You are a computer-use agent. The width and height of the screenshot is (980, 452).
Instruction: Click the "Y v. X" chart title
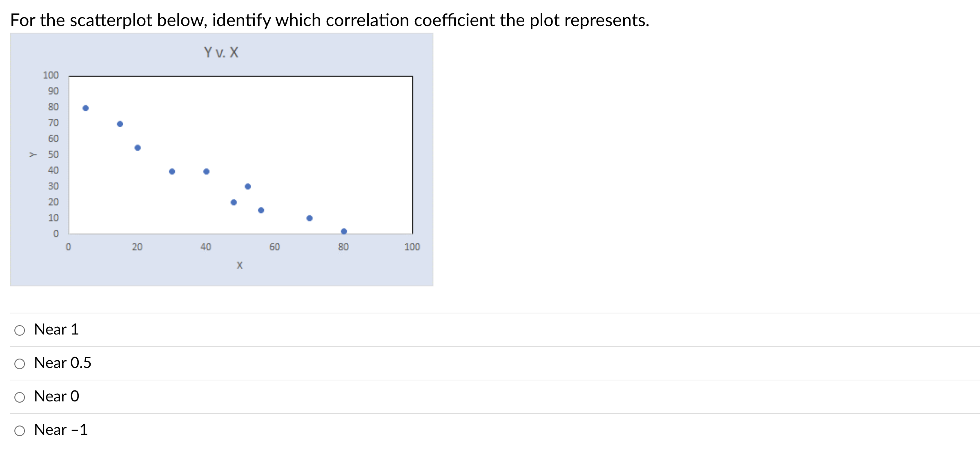coord(221,52)
